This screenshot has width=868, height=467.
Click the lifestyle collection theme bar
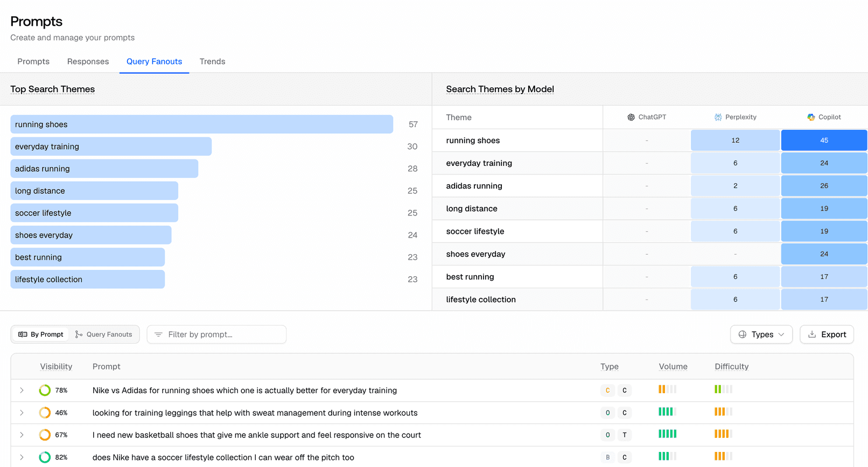point(87,279)
